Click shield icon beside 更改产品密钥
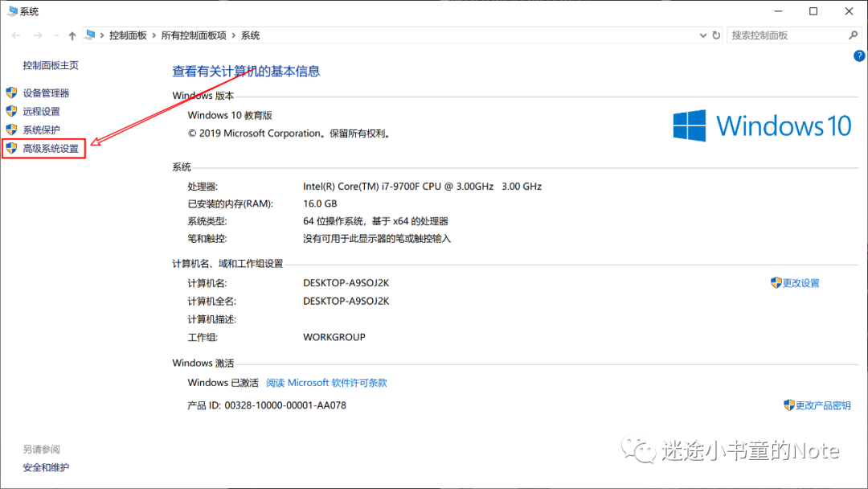The image size is (868, 489). pos(789,405)
